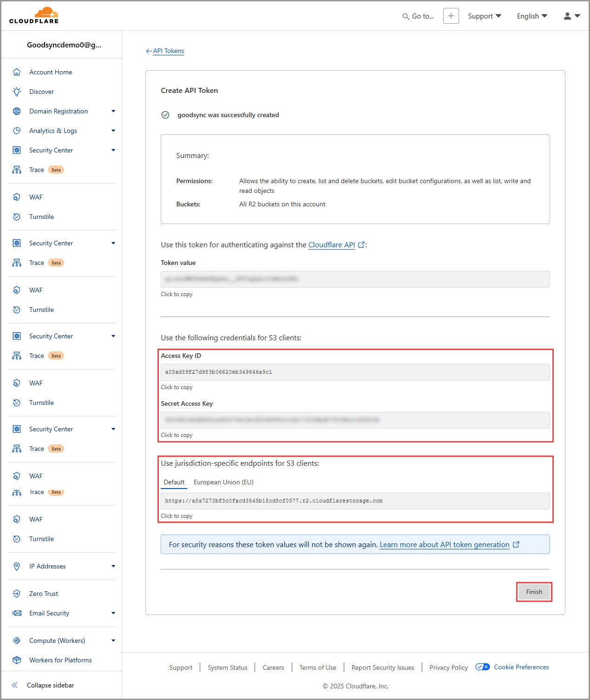Click the Workers for Platforms cube icon
Screen dimensions: 590x700
17,660
